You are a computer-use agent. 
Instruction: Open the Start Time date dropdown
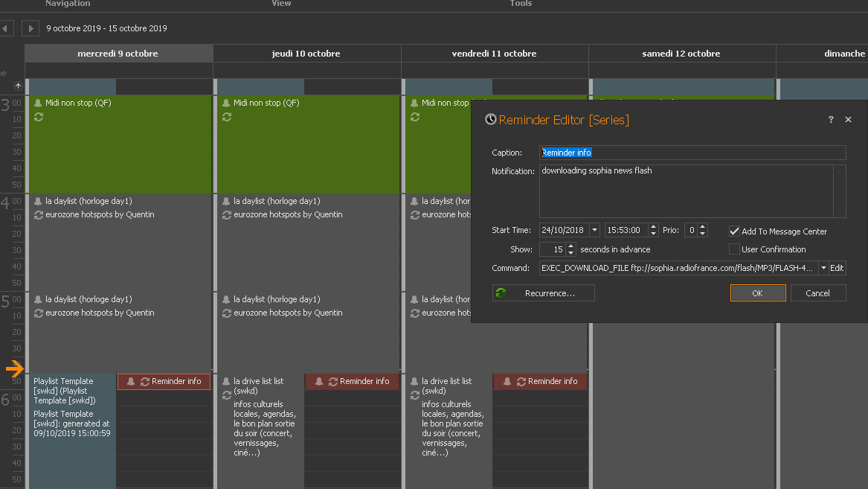click(x=594, y=230)
